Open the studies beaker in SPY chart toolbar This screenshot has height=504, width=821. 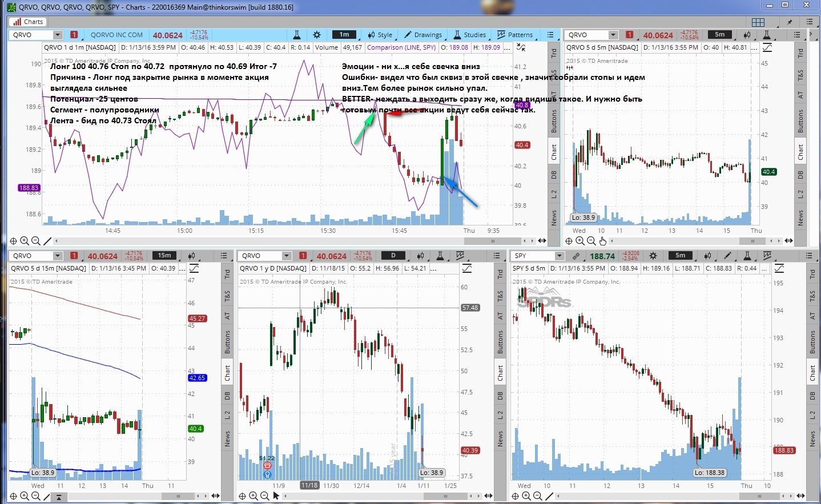[747, 256]
